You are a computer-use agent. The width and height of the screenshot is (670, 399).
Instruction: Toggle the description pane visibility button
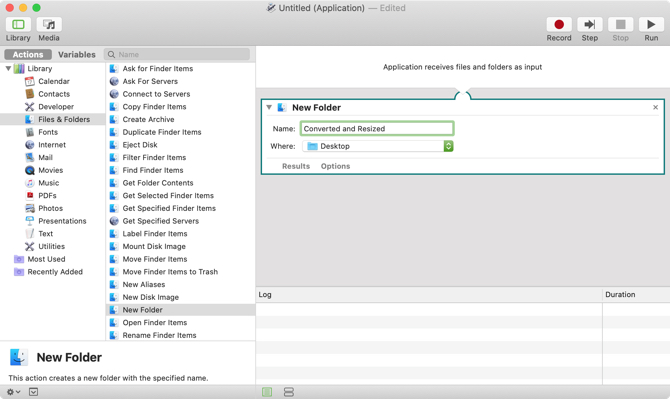(33, 392)
